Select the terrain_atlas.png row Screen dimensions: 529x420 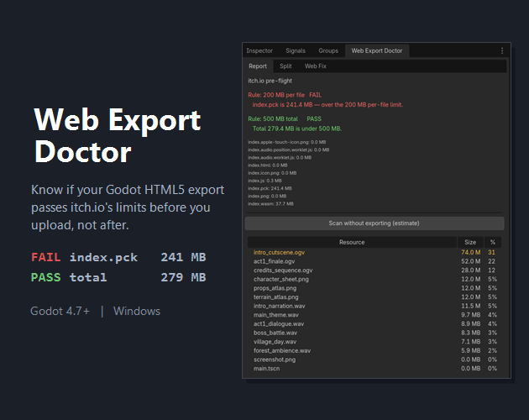click(374, 297)
